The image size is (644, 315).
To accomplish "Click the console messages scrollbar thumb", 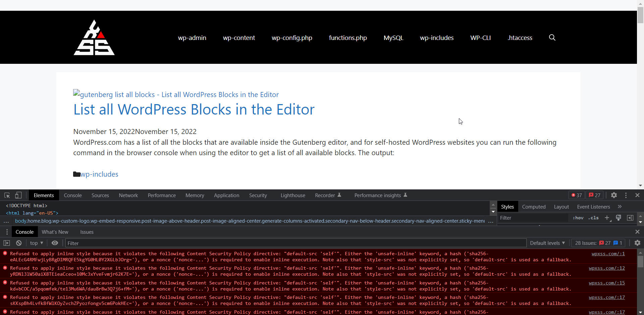I will click(x=640, y=261).
